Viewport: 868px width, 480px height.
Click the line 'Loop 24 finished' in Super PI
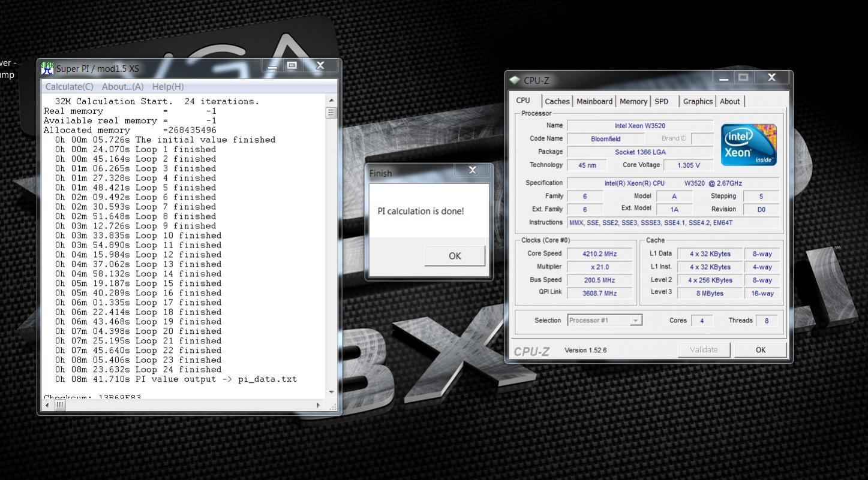point(139,370)
